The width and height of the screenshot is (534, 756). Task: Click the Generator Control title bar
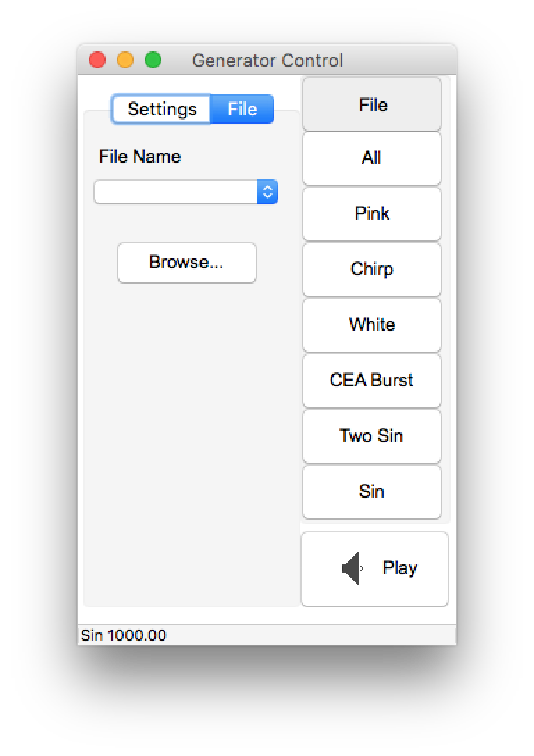[268, 60]
